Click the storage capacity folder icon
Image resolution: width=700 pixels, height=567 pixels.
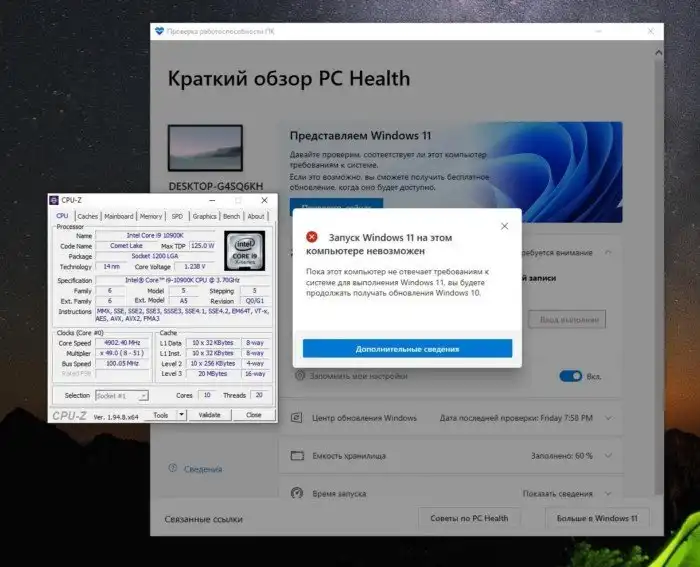(297, 455)
